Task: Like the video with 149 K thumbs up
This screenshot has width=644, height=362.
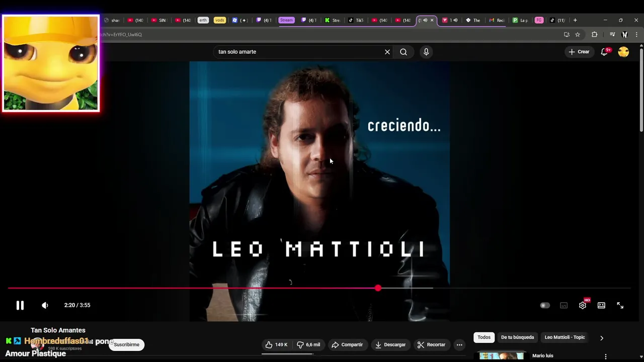Action: coord(277,344)
